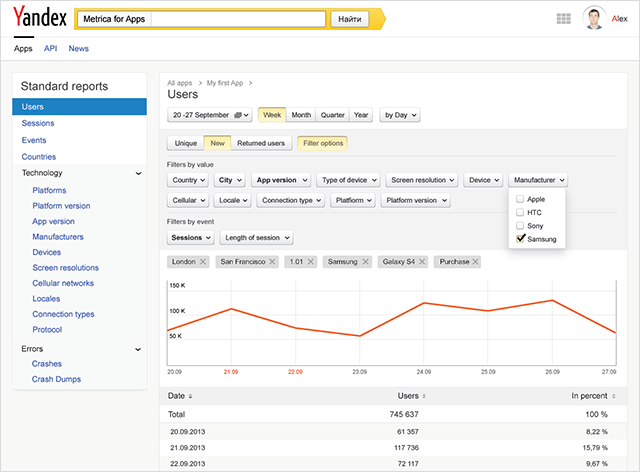640x472 pixels.
Task: Check the Apple manufacturer checkbox
Action: click(519, 199)
